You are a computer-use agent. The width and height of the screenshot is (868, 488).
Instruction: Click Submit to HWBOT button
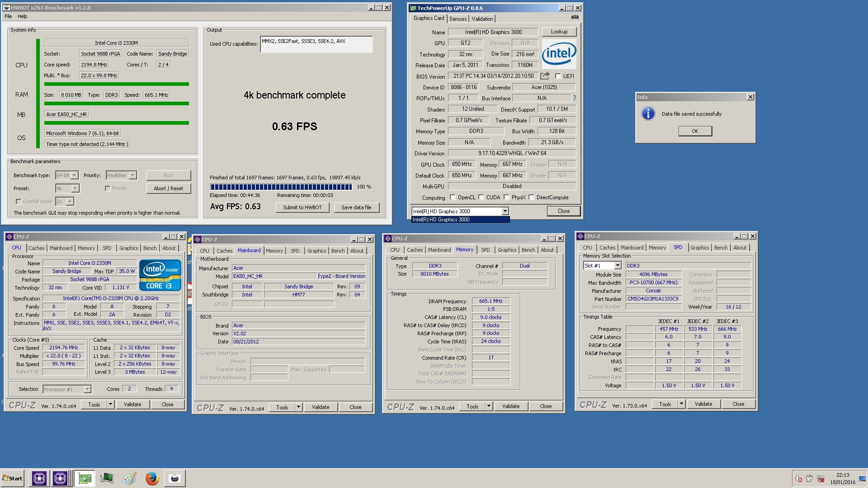tap(302, 207)
